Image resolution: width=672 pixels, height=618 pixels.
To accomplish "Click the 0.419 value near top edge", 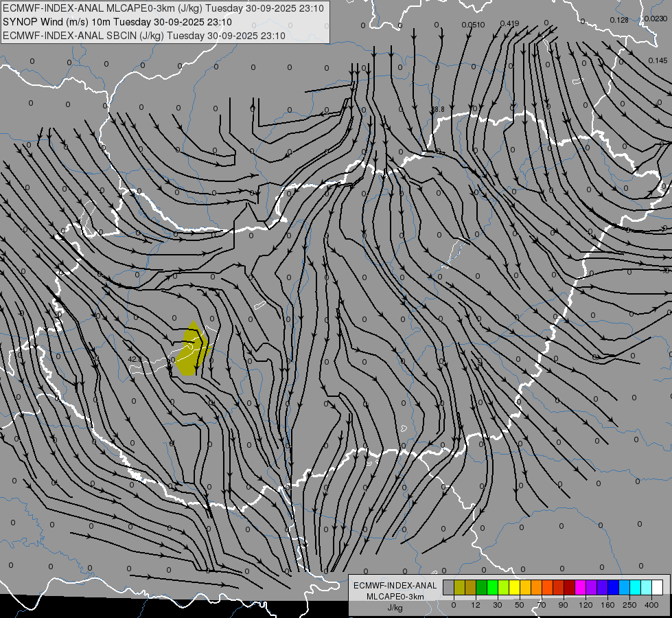I will 509,23.
